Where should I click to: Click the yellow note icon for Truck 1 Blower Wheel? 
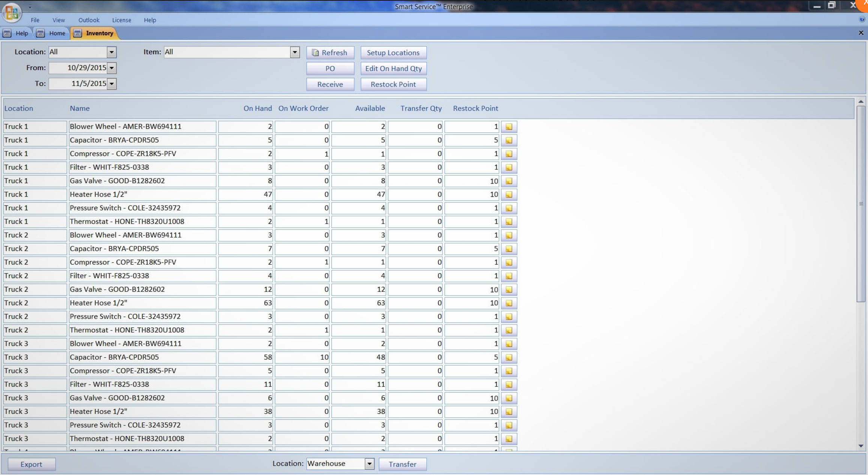pyautogui.click(x=509, y=127)
